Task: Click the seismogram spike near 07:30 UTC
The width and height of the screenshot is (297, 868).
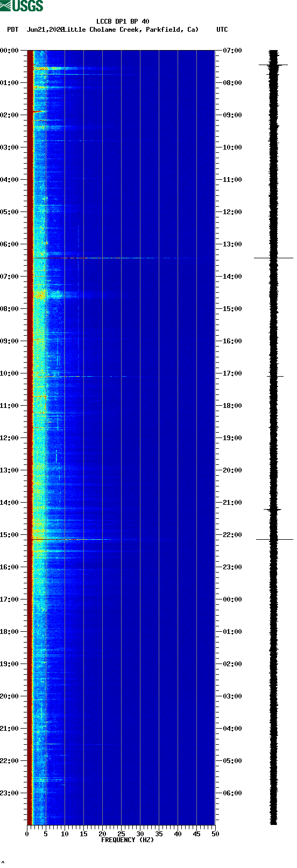Action: 274,65
